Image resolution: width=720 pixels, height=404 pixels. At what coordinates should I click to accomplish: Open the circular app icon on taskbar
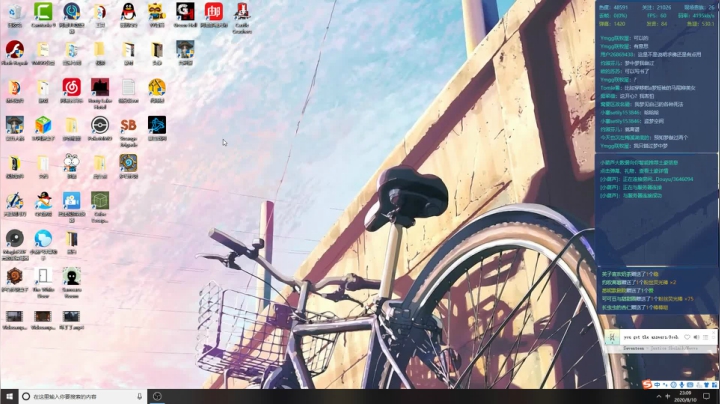(x=157, y=396)
